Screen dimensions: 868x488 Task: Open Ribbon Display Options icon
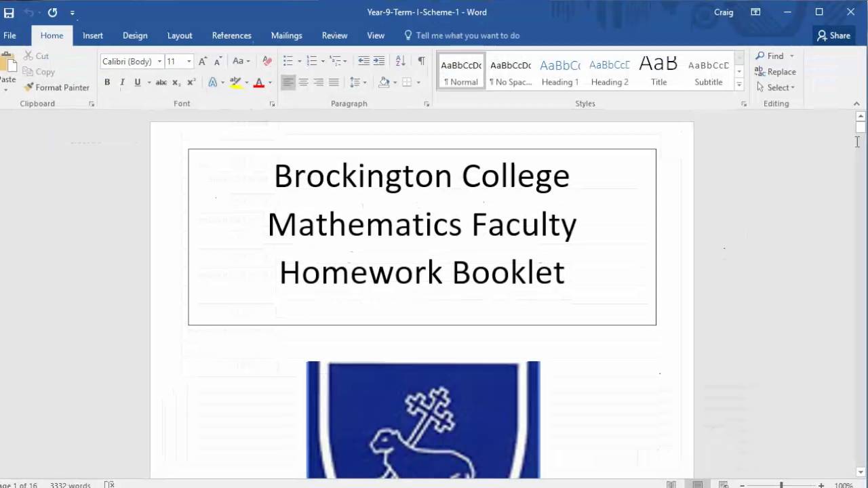tap(756, 12)
